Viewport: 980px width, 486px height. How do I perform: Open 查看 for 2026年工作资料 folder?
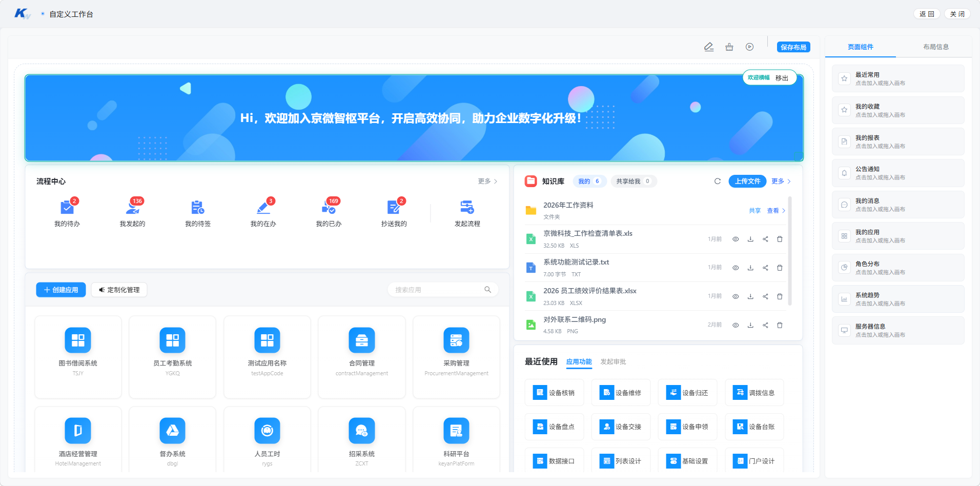pyautogui.click(x=776, y=211)
